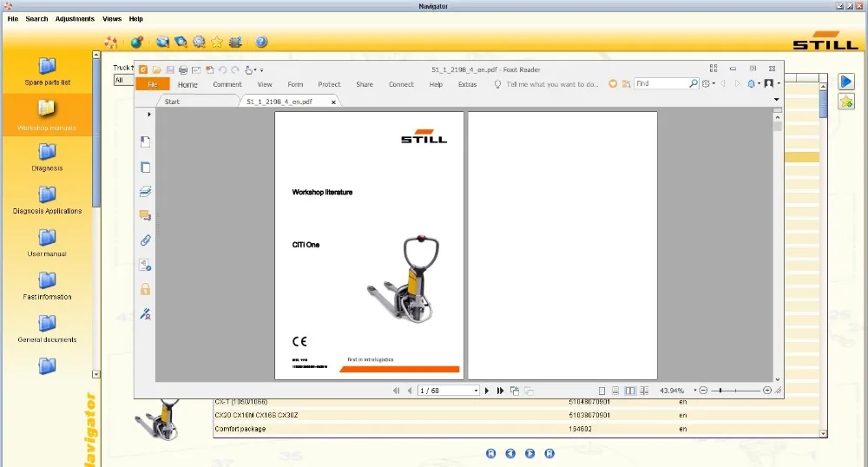Open the Security lock panel in Foxit
The height and width of the screenshot is (467, 868).
click(145, 289)
